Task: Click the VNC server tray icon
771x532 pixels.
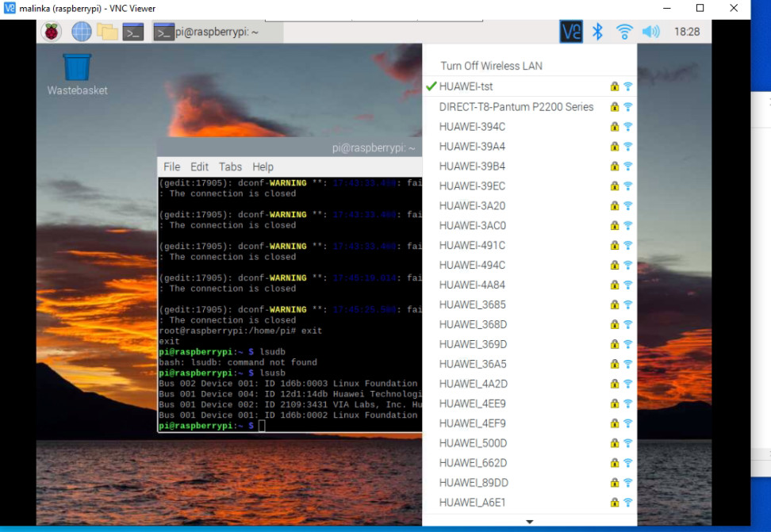Action: click(571, 32)
